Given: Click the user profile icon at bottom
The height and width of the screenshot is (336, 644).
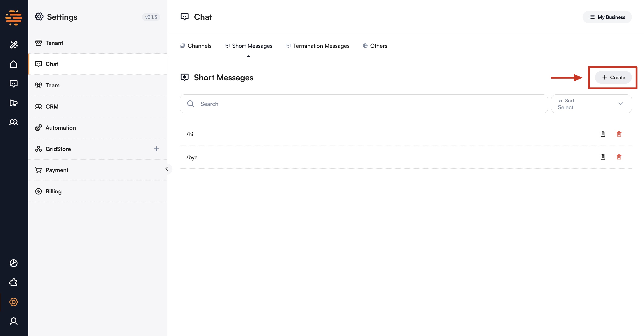Looking at the screenshot, I should [x=14, y=321].
